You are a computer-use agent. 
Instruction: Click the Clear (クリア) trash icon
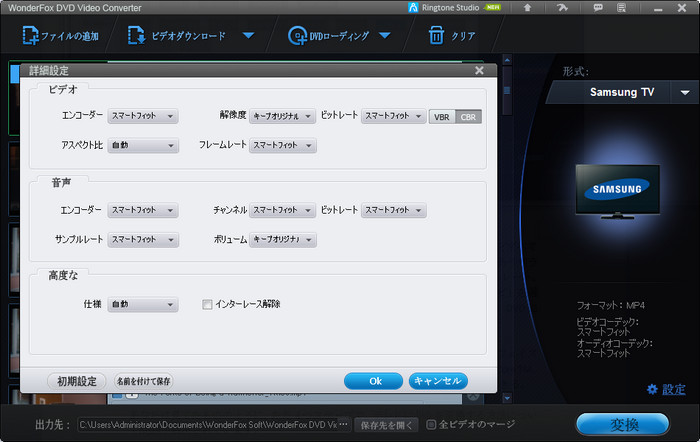436,35
